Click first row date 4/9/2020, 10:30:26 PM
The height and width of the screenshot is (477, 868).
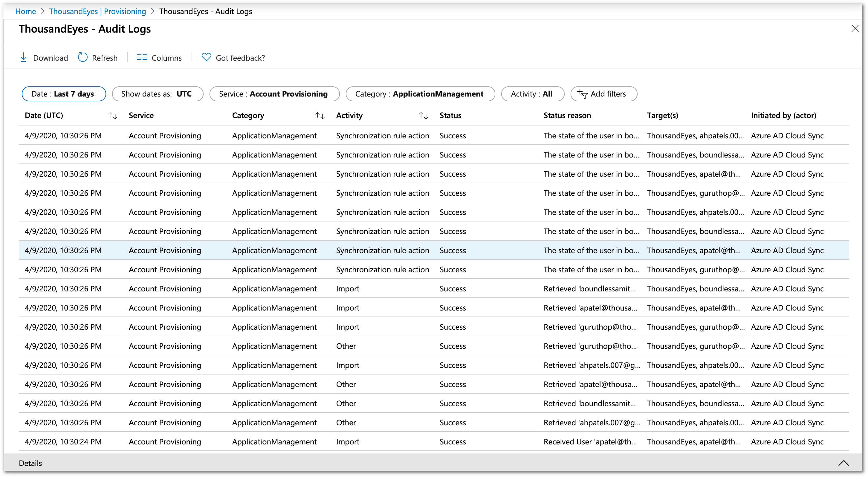click(x=63, y=136)
